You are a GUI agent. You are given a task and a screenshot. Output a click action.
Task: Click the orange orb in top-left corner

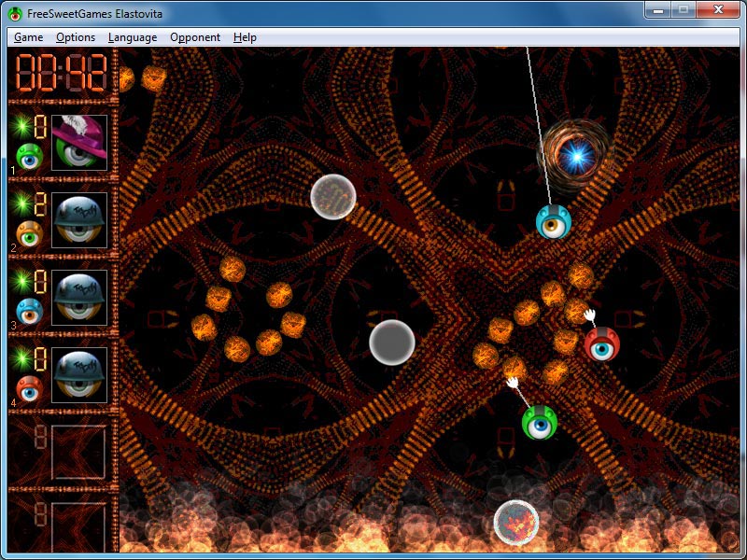pos(153,77)
